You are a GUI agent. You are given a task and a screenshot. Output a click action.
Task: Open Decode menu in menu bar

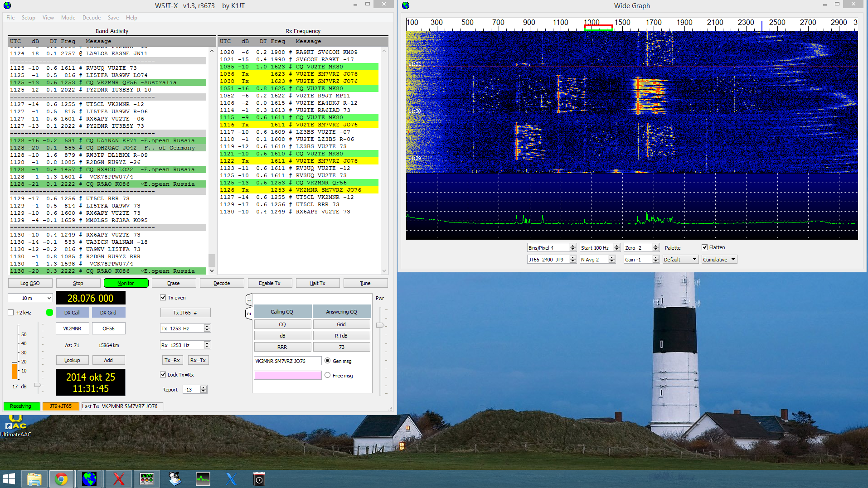tap(92, 18)
